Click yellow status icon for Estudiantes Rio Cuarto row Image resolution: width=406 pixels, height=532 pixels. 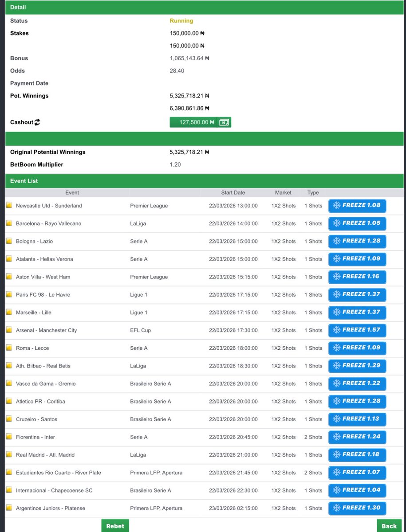[9, 472]
